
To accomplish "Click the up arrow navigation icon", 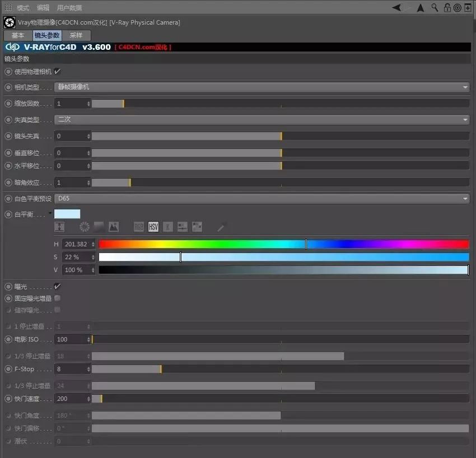I will 422,7.
